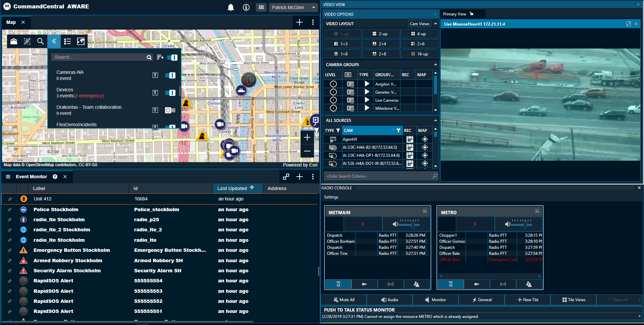Click the map home icon

point(14,41)
